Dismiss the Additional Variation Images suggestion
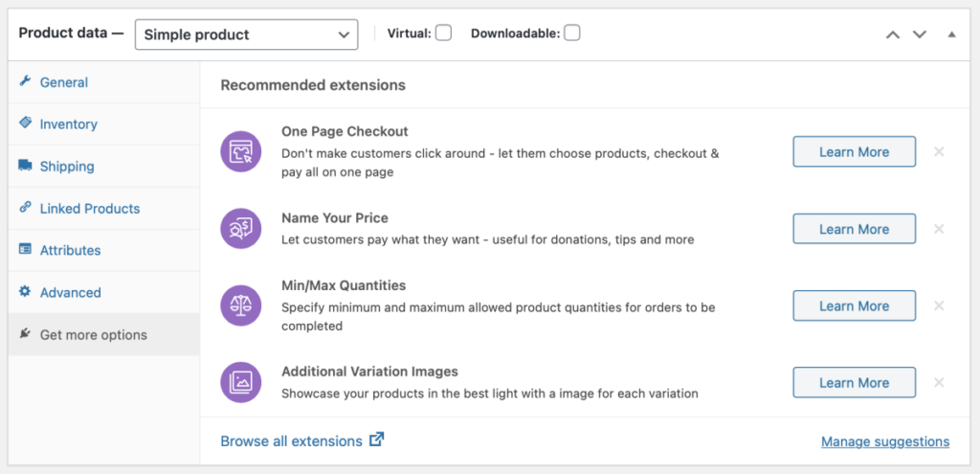 [x=939, y=382]
